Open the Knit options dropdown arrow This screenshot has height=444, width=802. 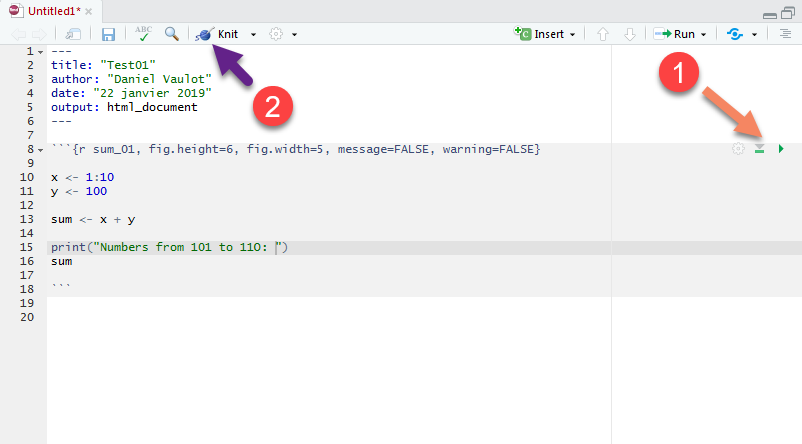coord(254,34)
